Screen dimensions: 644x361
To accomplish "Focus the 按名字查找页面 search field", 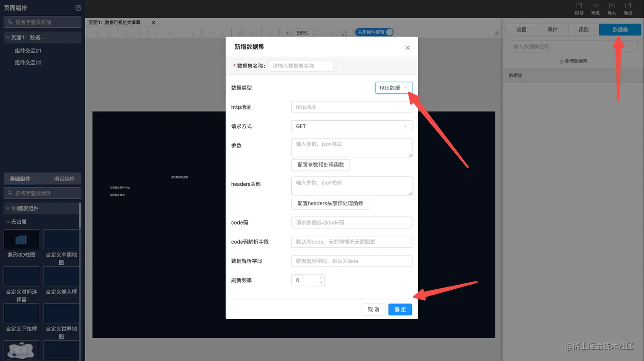I will pos(43,22).
